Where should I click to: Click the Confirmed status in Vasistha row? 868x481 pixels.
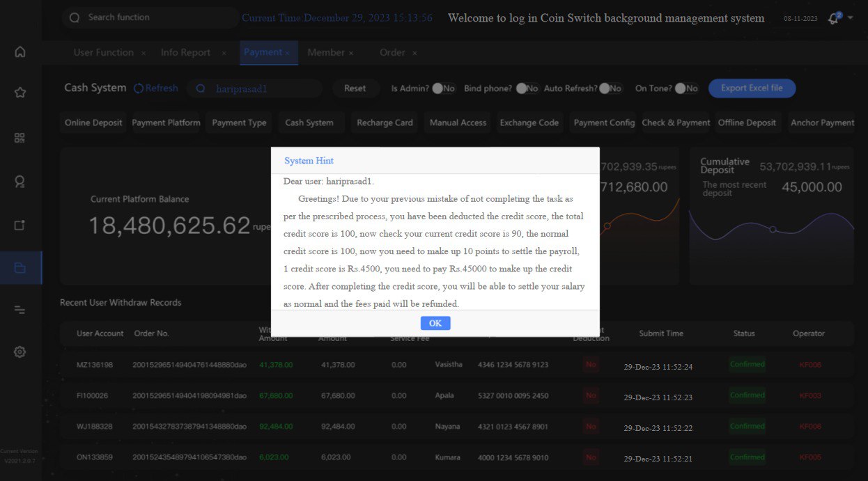747,364
